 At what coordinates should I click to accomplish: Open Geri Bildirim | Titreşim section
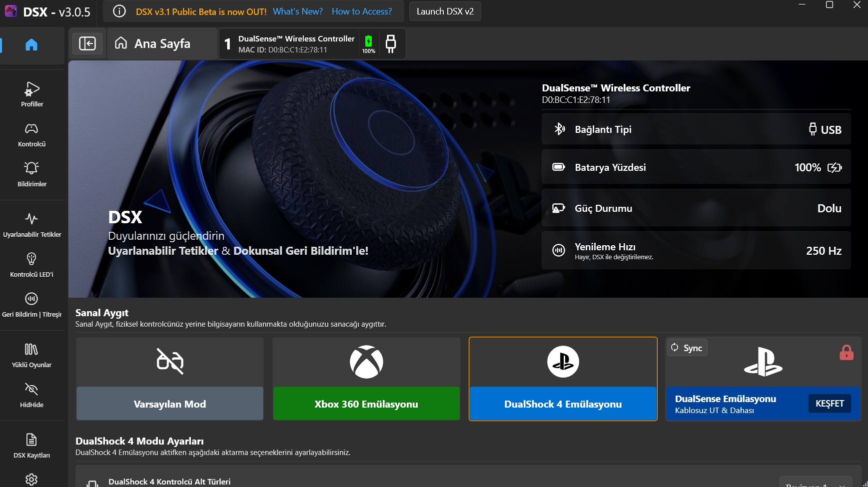[32, 305]
